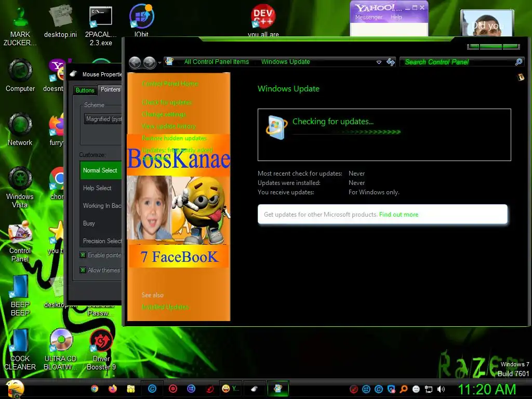Select 'Working In Background' pointer row
532x399 pixels.
coord(101,206)
